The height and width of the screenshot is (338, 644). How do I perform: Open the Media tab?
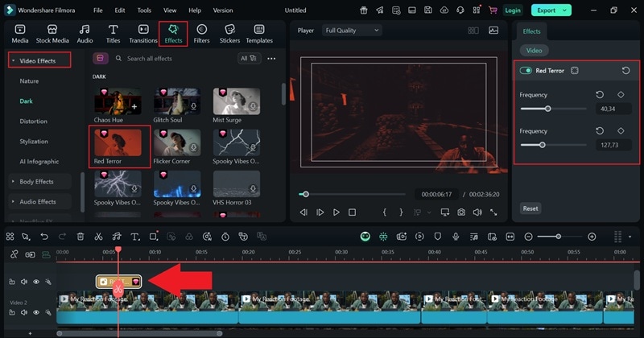(19, 34)
